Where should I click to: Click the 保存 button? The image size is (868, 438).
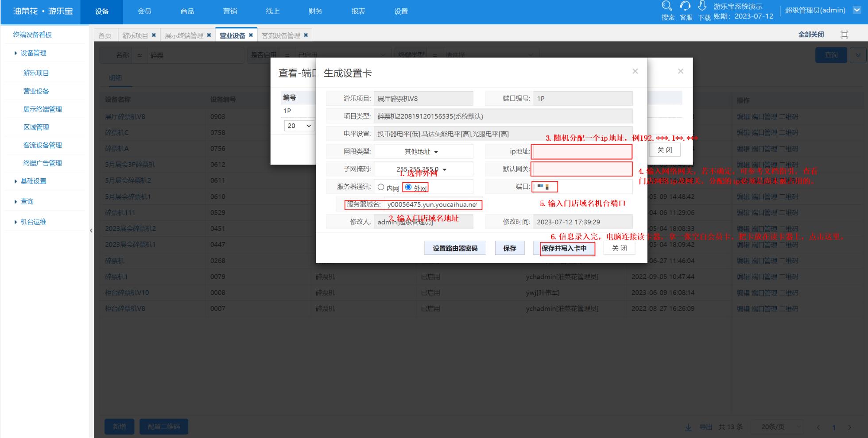(x=509, y=248)
